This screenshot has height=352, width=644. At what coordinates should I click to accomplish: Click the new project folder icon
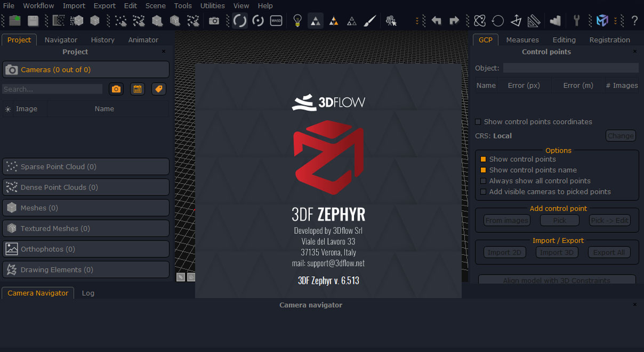[x=15, y=21]
